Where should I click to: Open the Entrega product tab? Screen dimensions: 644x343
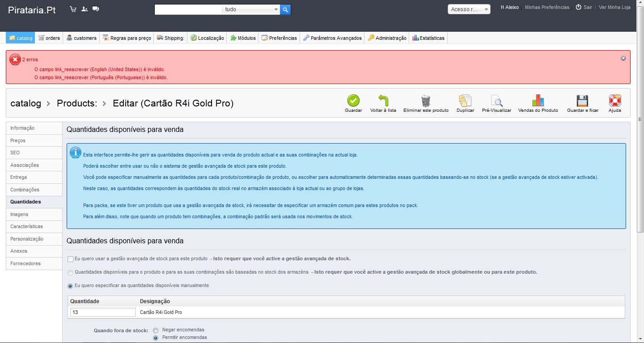click(x=34, y=177)
